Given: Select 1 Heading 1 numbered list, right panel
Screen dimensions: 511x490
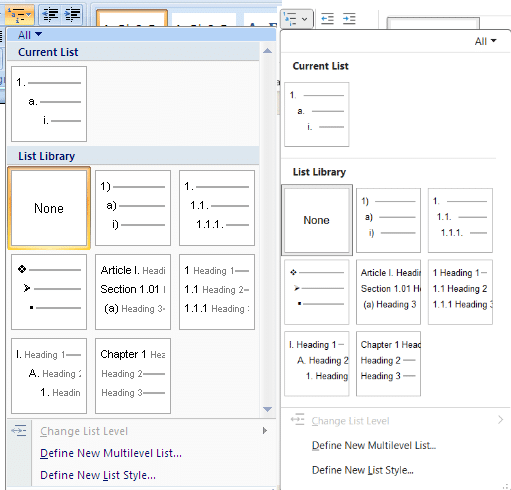Looking at the screenshot, I should coord(460,292).
